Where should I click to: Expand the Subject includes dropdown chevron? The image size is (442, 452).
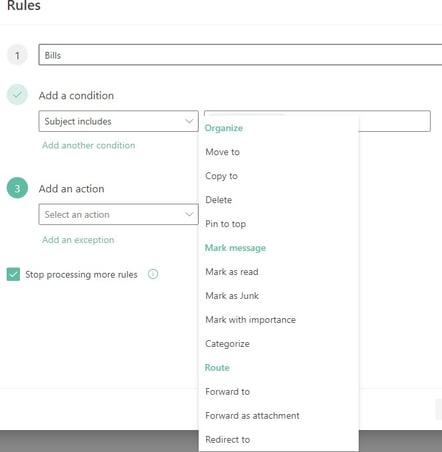coord(189,121)
